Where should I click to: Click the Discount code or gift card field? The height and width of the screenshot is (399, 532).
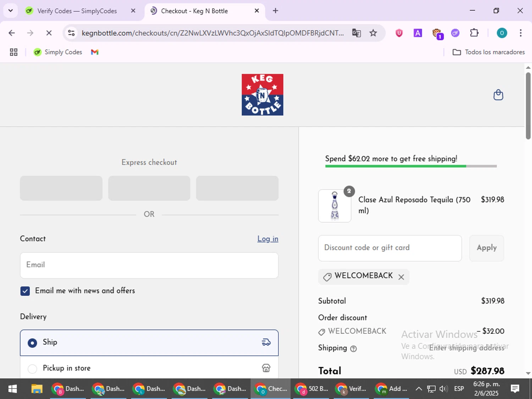click(390, 248)
